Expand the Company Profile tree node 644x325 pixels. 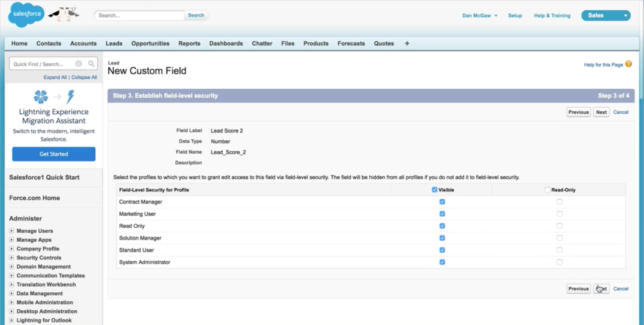click(x=12, y=248)
